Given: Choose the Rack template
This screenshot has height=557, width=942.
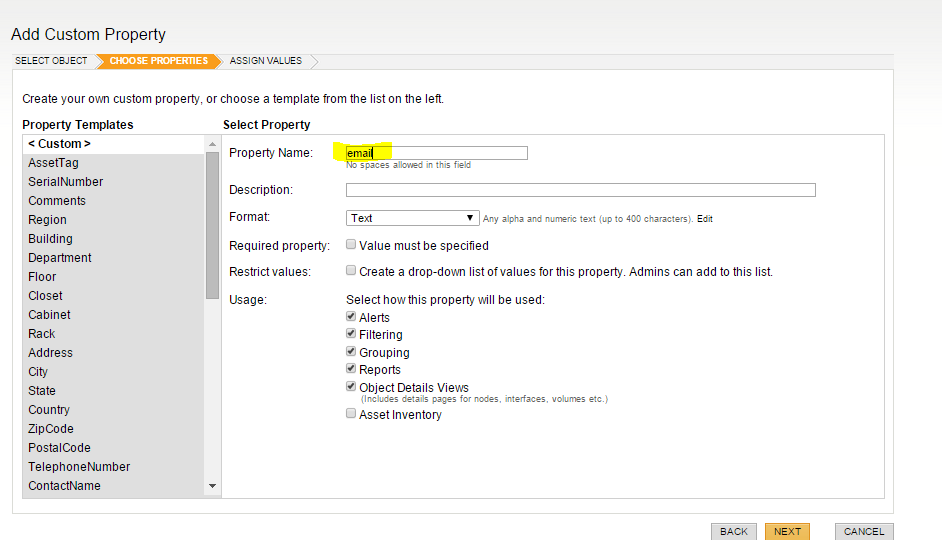Looking at the screenshot, I should pos(114,334).
